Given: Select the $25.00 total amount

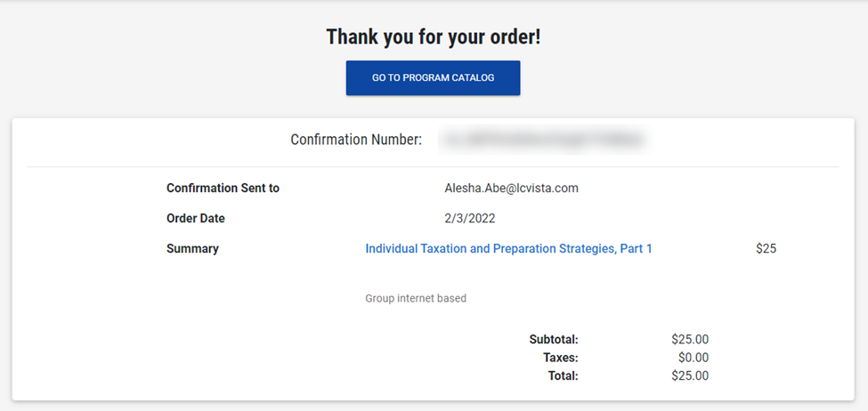Looking at the screenshot, I should coord(690,376).
